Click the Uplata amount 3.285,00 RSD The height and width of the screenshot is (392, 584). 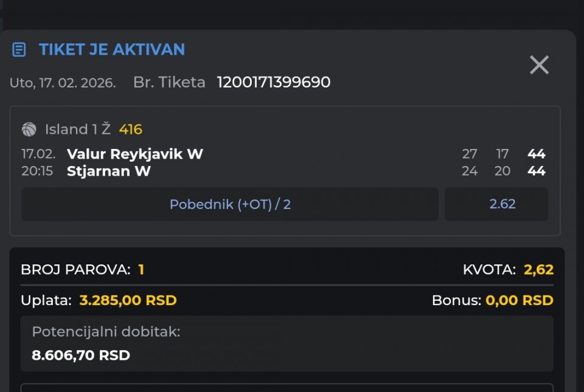128,300
